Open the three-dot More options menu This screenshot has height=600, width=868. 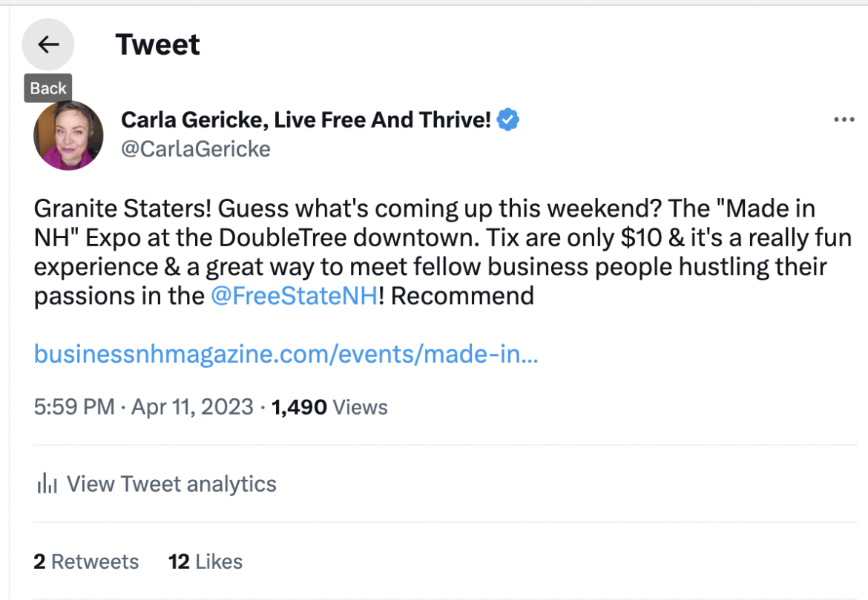pos(844,120)
